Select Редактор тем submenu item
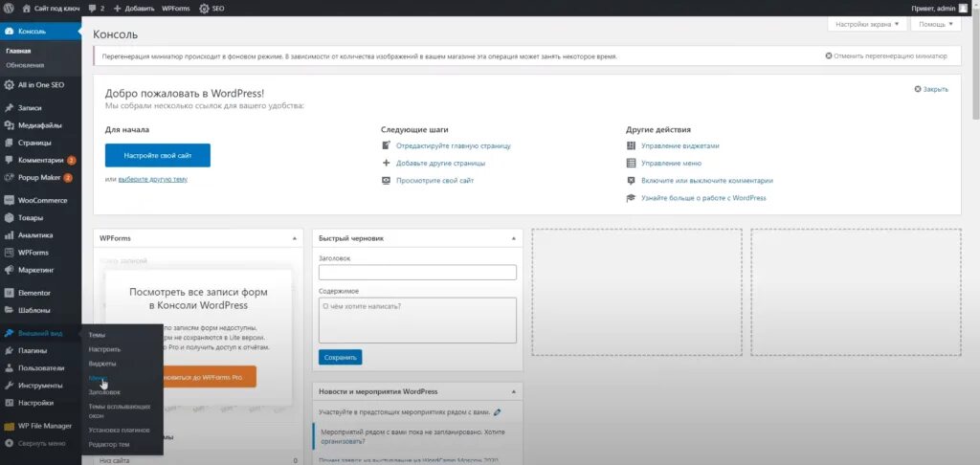This screenshot has height=465, width=980. click(109, 444)
